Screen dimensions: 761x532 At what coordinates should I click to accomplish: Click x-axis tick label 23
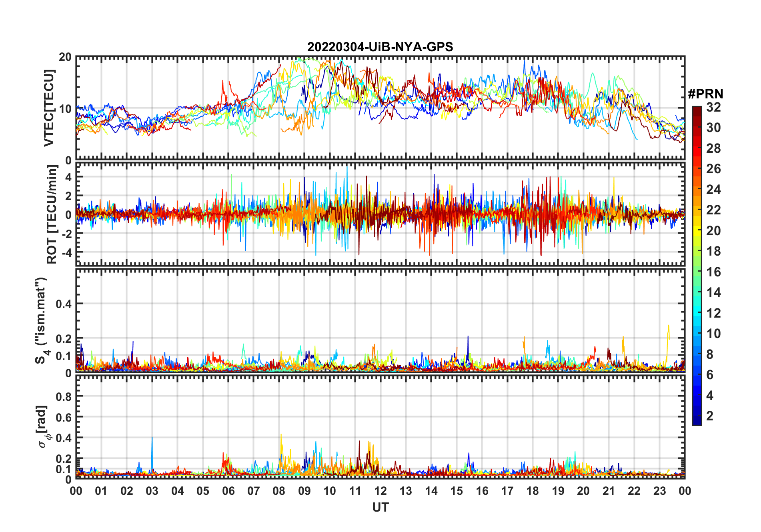(x=659, y=491)
